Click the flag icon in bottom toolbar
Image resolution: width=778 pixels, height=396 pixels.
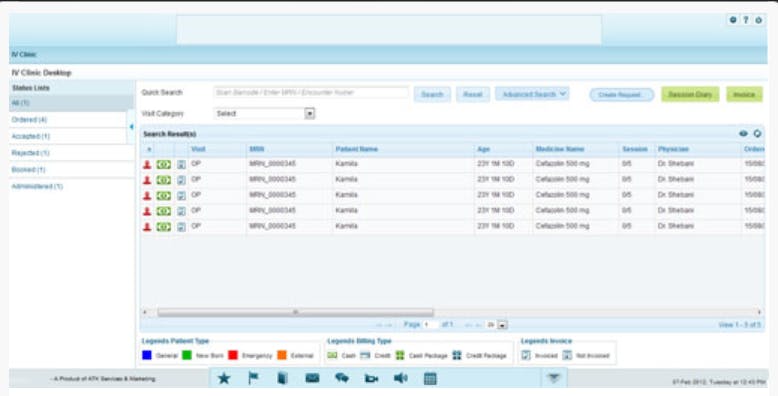[x=253, y=378]
